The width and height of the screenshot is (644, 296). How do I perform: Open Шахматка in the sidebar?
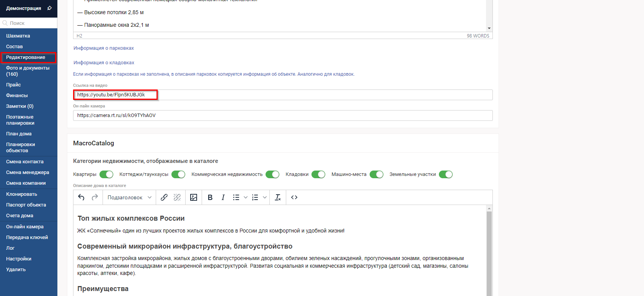pos(18,36)
